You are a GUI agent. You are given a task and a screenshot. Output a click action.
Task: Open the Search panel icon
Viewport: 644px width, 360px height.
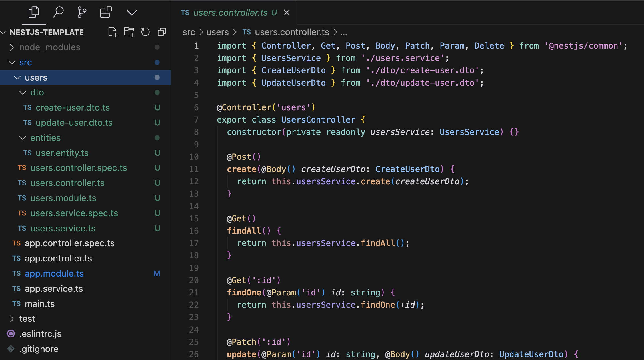click(58, 12)
